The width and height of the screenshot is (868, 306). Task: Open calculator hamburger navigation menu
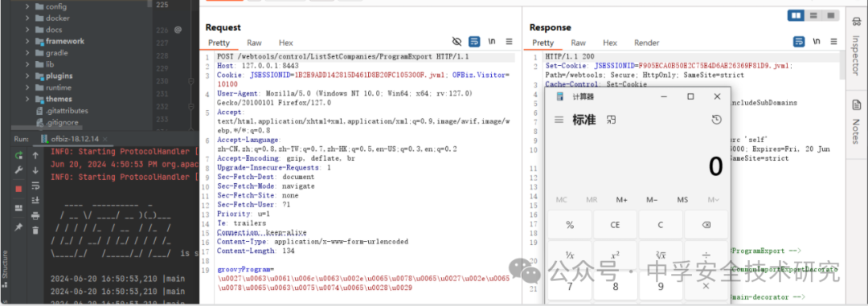[x=559, y=120]
